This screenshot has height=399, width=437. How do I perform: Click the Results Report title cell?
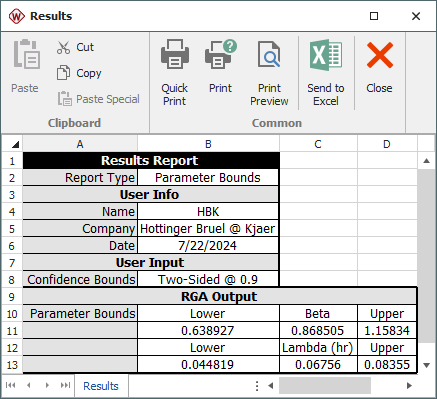151,161
